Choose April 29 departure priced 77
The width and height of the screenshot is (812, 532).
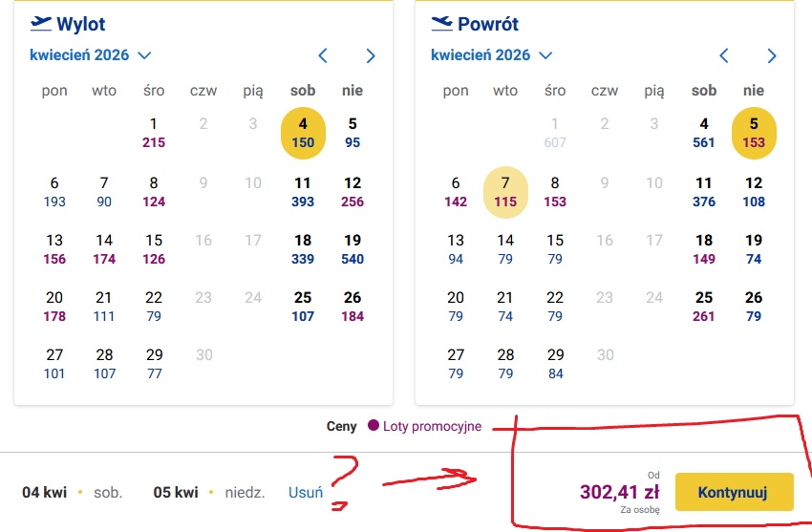[x=154, y=364]
